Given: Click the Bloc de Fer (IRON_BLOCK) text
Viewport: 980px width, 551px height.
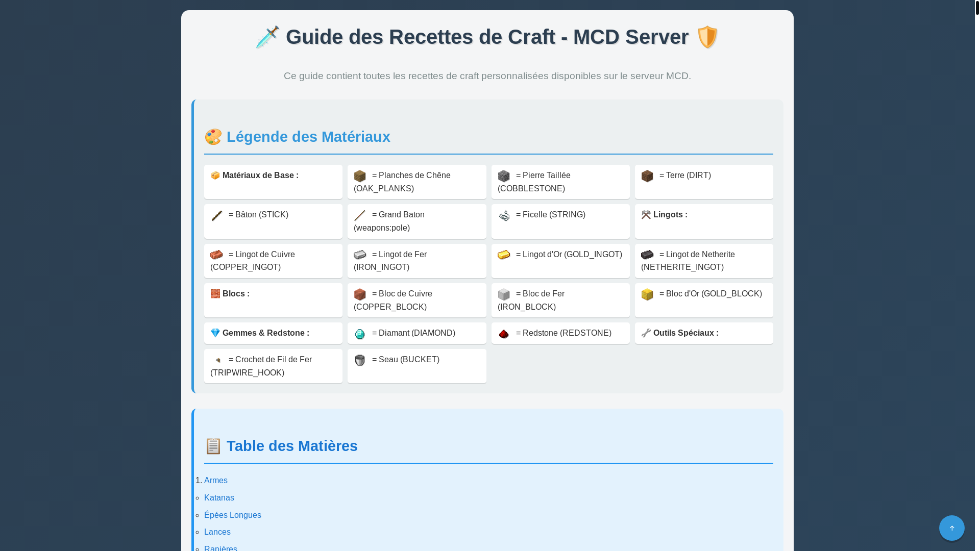Looking at the screenshot, I should pyautogui.click(x=531, y=300).
